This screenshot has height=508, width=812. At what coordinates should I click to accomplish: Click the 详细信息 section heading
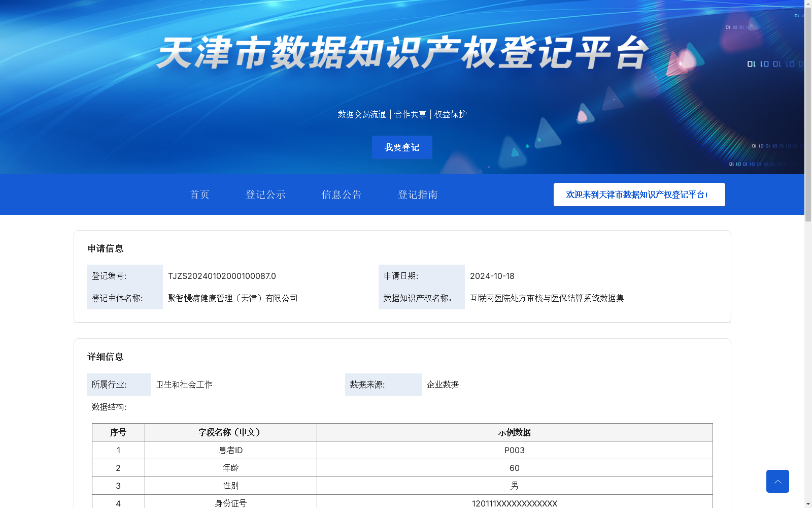[x=106, y=357]
